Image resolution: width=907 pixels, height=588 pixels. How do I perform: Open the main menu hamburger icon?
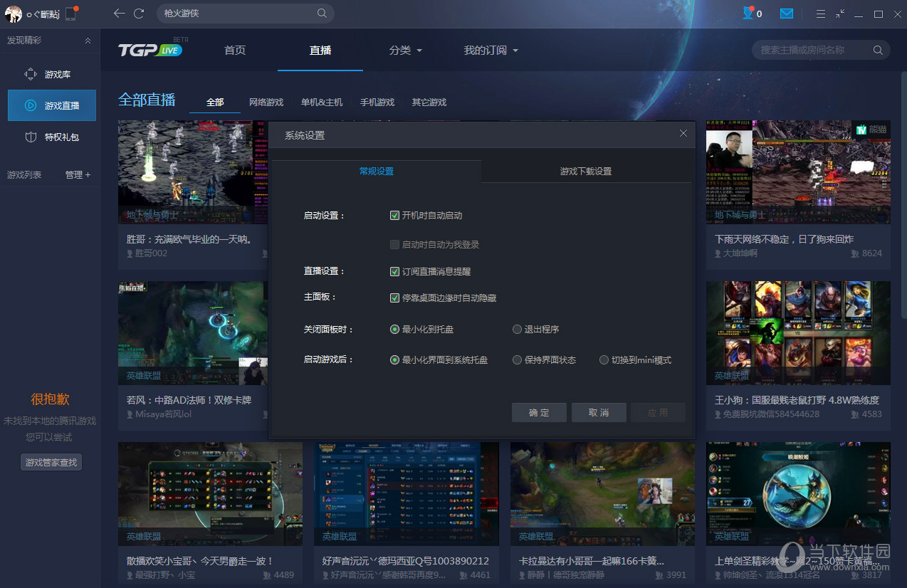click(x=821, y=14)
